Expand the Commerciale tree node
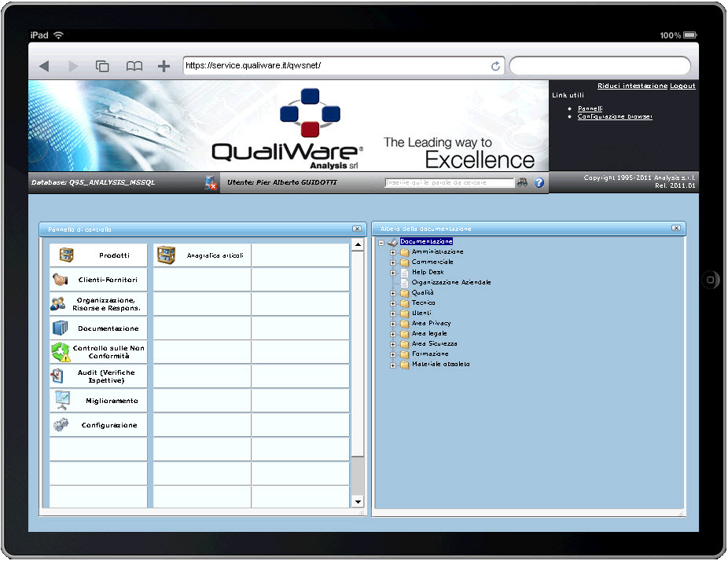Viewport: 728px width, 561px height. pos(393,262)
